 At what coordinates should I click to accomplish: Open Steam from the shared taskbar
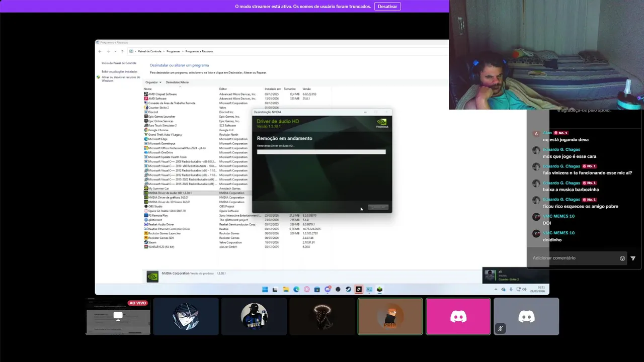(348, 290)
